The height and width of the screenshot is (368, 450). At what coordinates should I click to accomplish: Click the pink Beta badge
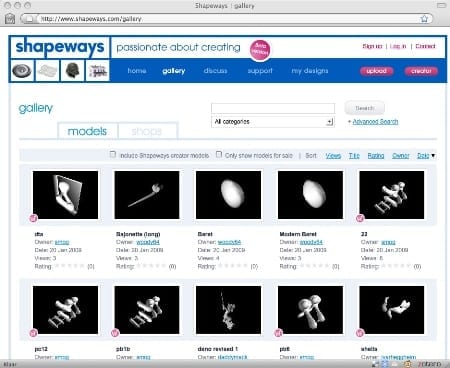[260, 50]
